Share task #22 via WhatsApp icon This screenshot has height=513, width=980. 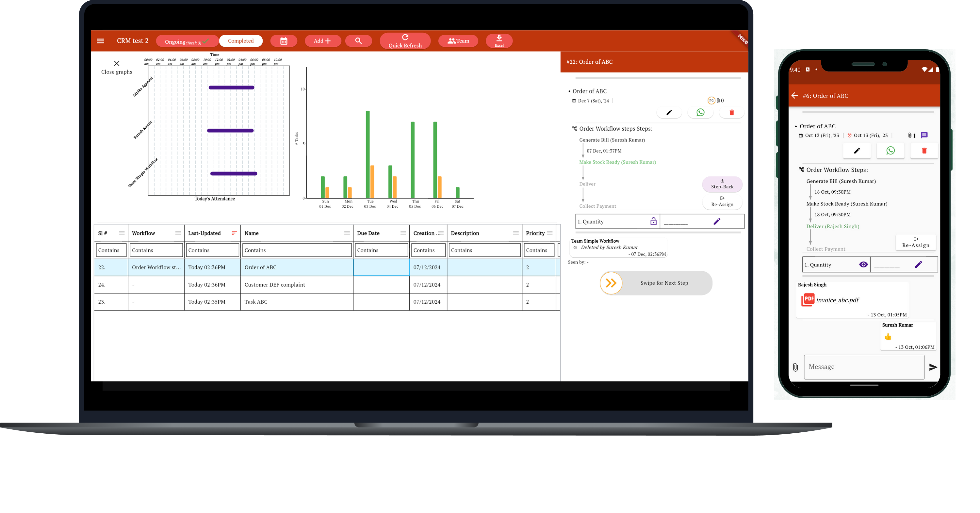pyautogui.click(x=700, y=113)
